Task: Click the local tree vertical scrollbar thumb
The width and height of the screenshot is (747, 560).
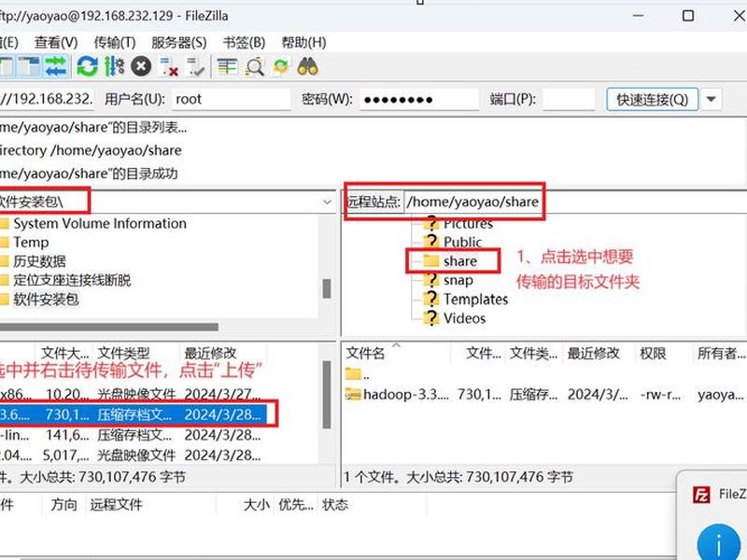Action: 326,288
